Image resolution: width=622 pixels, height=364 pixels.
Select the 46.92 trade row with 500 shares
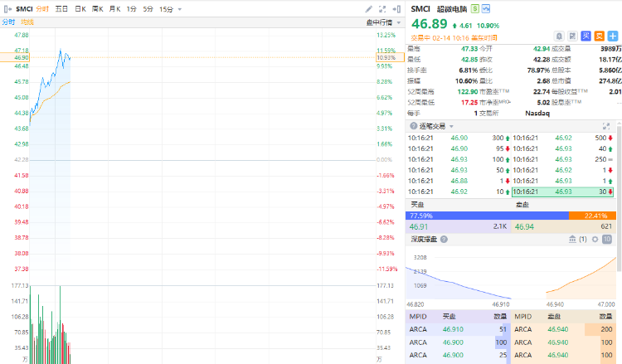562,138
